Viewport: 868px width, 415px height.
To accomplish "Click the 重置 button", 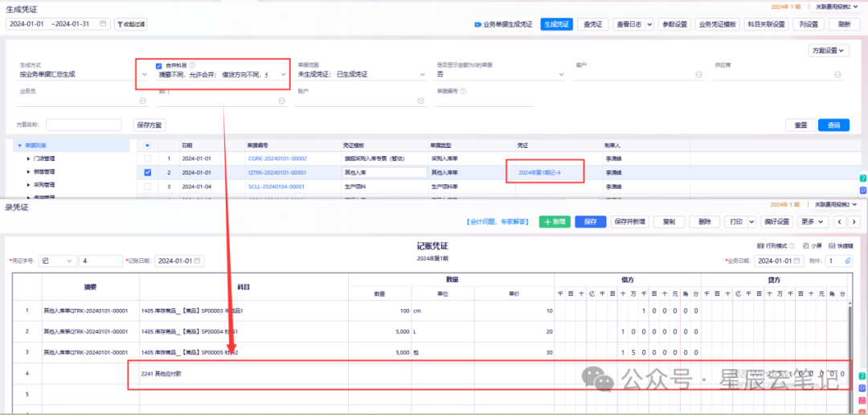I will [801, 125].
